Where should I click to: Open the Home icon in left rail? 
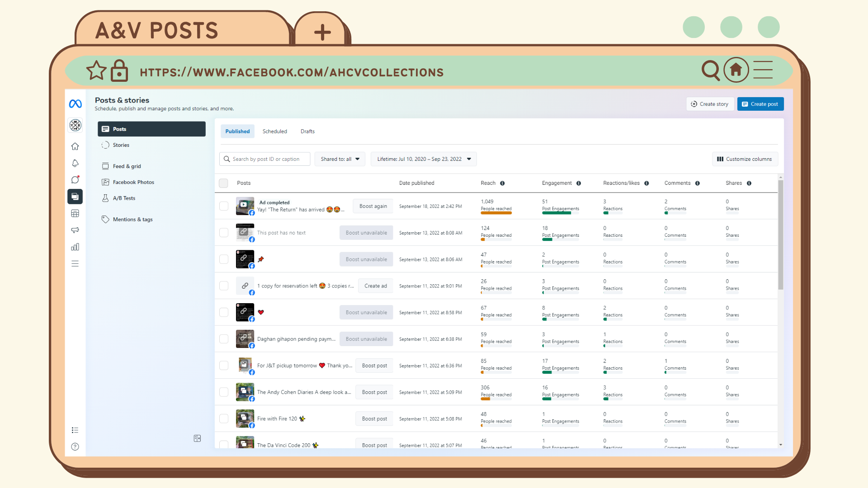pos(75,146)
